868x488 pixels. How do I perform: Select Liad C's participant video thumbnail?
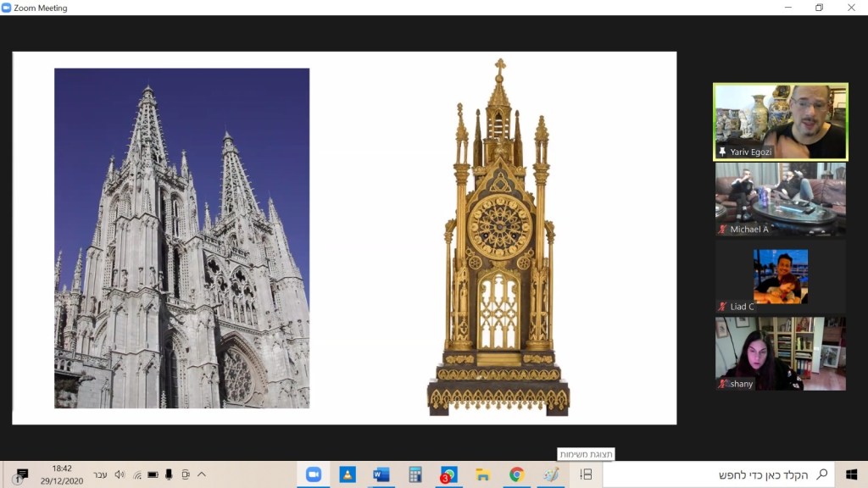click(x=781, y=277)
